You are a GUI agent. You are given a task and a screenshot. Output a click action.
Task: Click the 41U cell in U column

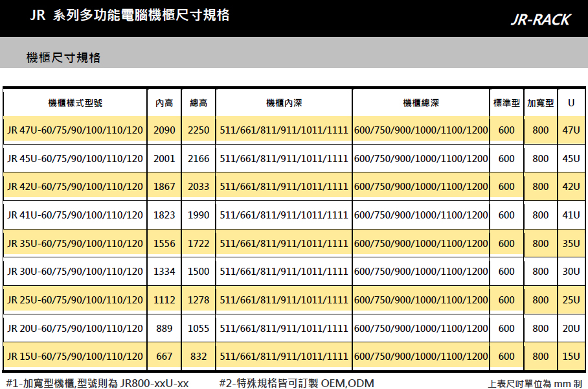pos(571,215)
